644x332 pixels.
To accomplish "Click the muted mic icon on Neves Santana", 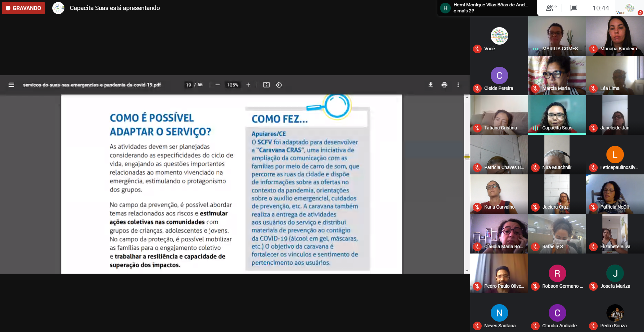I will pyautogui.click(x=477, y=326).
